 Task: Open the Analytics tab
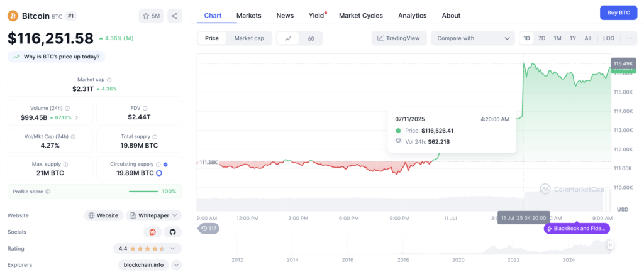coord(413,16)
